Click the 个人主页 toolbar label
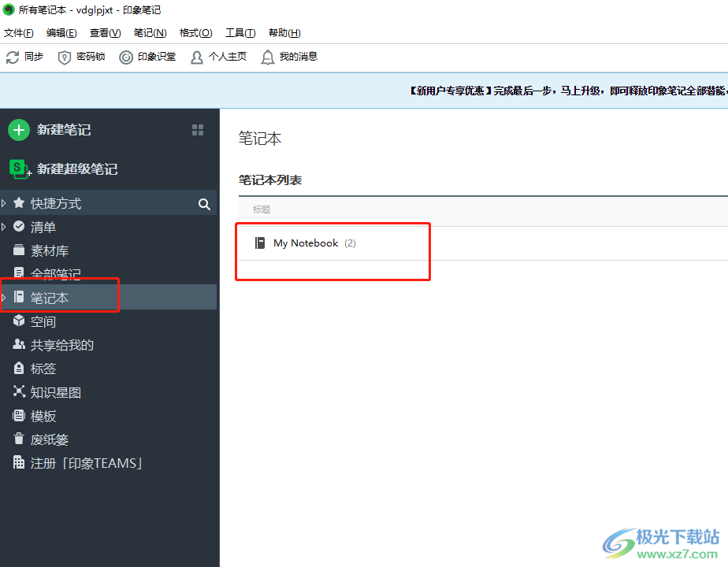 tap(228, 57)
